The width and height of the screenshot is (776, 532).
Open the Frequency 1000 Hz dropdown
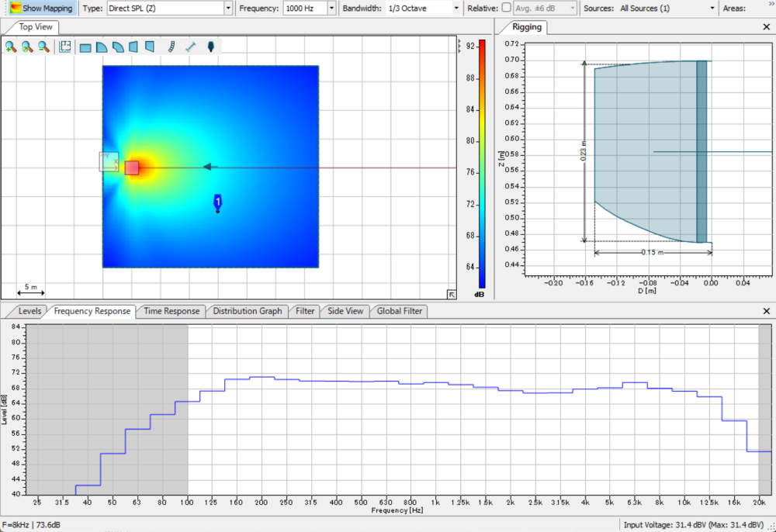(x=331, y=8)
